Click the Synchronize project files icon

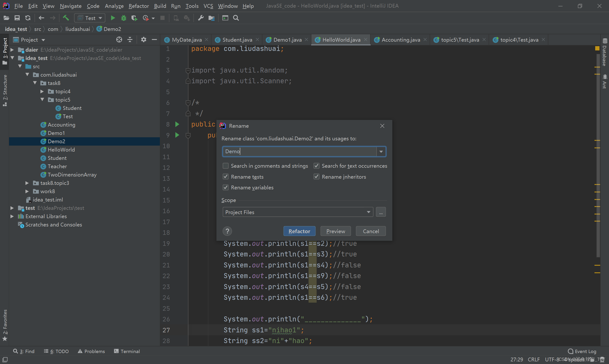pos(28,18)
